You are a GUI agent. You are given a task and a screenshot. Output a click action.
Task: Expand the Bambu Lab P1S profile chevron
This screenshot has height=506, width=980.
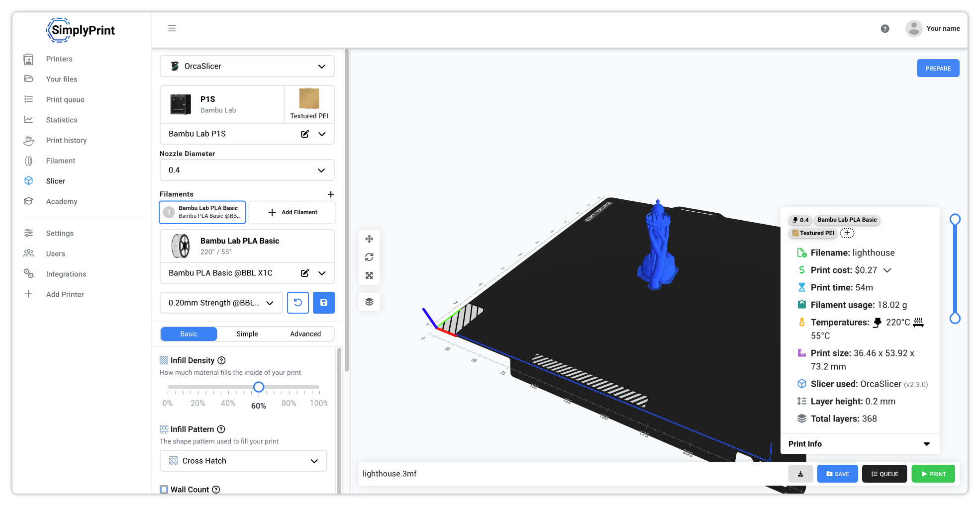[322, 134]
